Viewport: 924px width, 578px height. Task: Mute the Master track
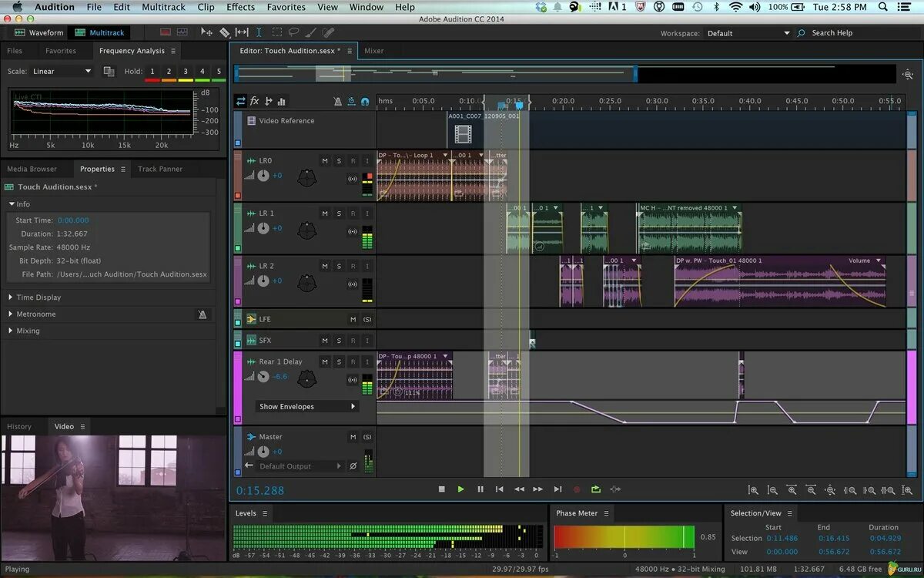(x=353, y=437)
